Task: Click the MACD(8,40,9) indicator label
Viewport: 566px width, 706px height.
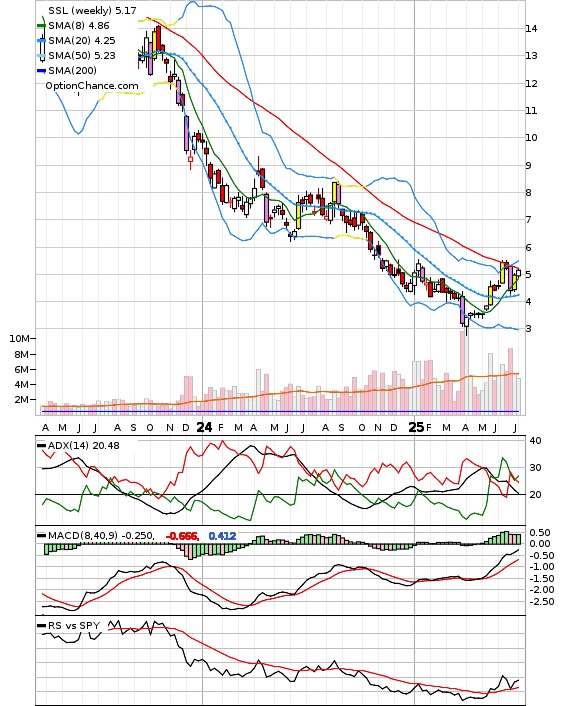Action: 83,536
